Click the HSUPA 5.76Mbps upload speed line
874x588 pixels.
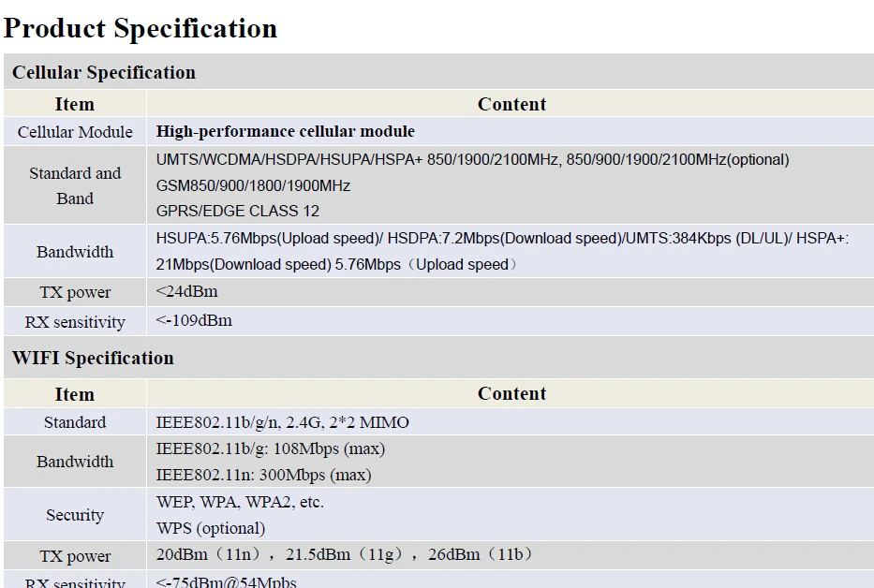tap(502, 239)
